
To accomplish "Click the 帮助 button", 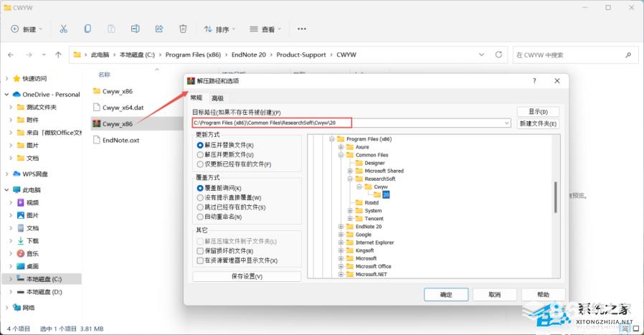I will tap(543, 294).
